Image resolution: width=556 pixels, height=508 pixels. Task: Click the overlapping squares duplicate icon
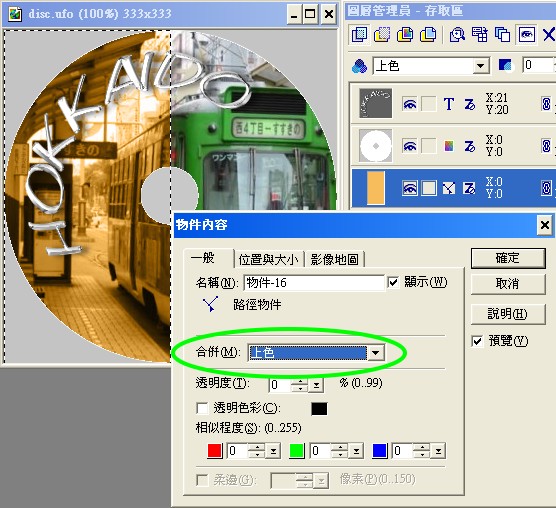coord(502,35)
